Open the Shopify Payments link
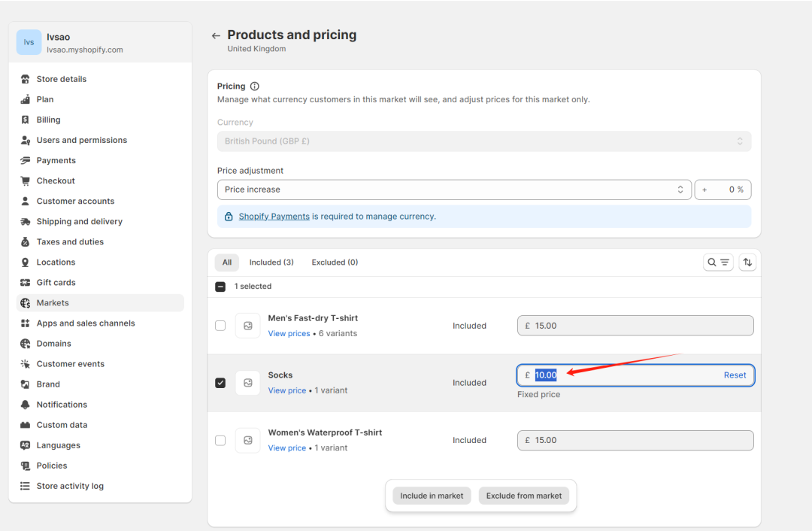The width and height of the screenshot is (812, 531). 274,217
